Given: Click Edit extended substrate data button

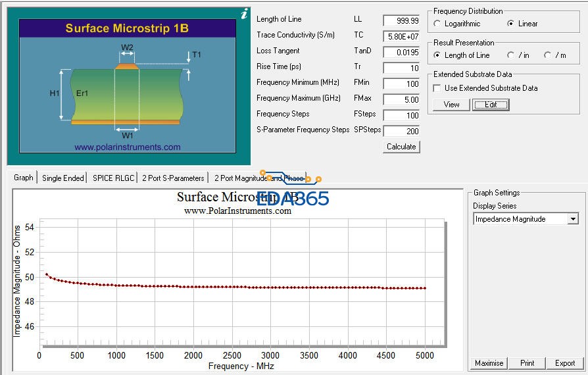Looking at the screenshot, I should pos(491,105).
